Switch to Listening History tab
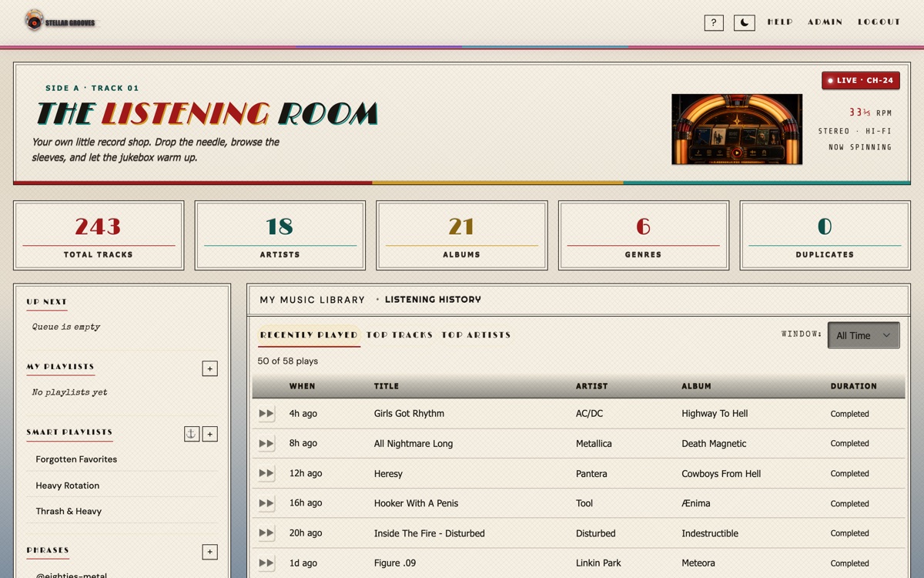 433,300
